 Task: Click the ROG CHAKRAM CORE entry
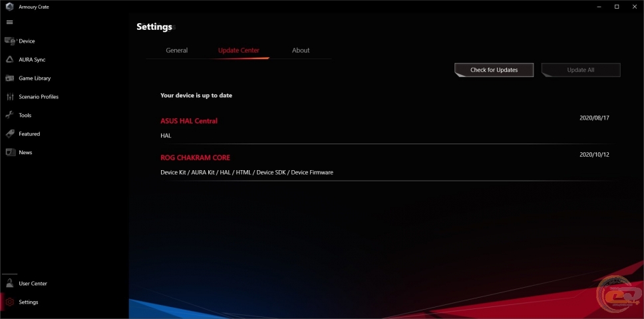[x=195, y=158]
